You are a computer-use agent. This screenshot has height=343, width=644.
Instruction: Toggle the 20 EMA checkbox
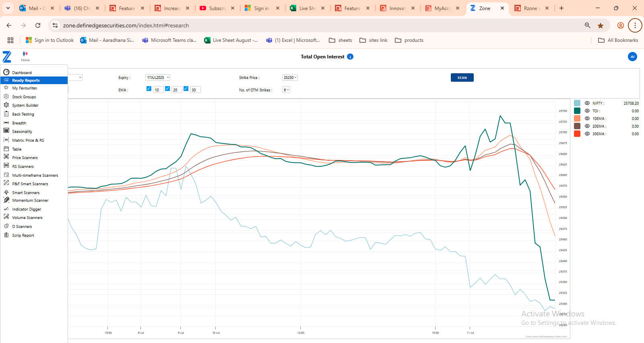click(167, 89)
